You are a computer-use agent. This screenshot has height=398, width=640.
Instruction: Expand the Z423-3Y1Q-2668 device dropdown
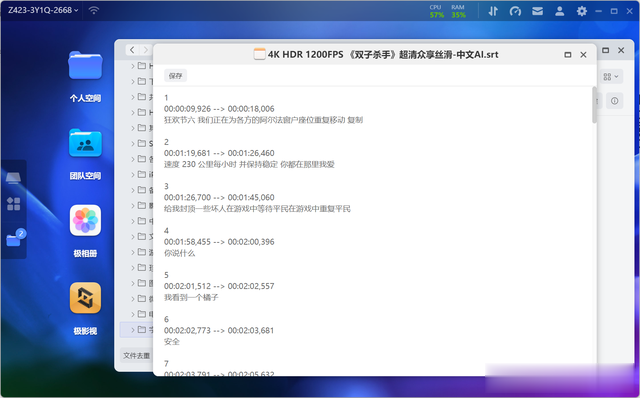pyautogui.click(x=43, y=10)
